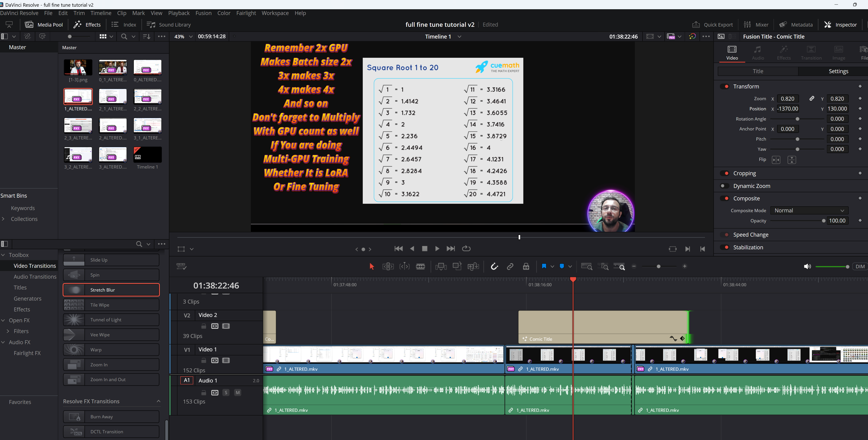Select the 2_ALTERED media pool thumbnail
868x440 pixels.
(x=113, y=125)
